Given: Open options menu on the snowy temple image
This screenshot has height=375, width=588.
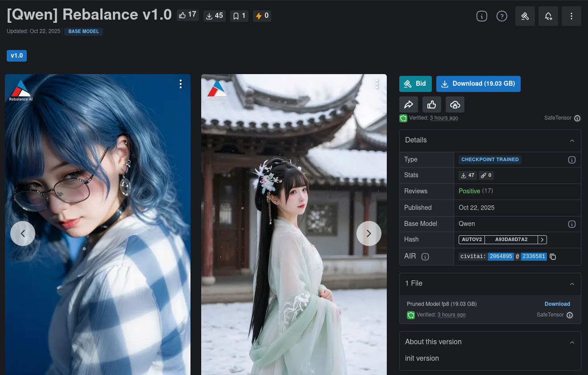Looking at the screenshot, I should tap(377, 84).
